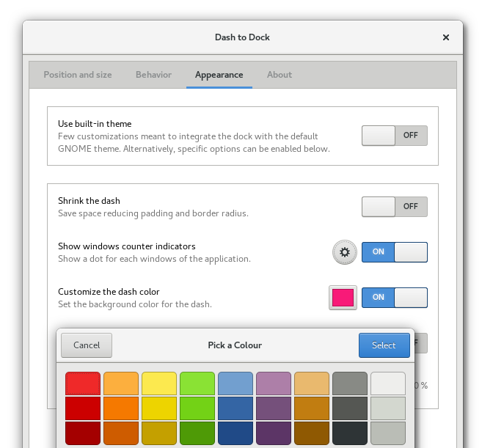Select the dark purple swatch
The height and width of the screenshot is (448, 493).
point(274,433)
